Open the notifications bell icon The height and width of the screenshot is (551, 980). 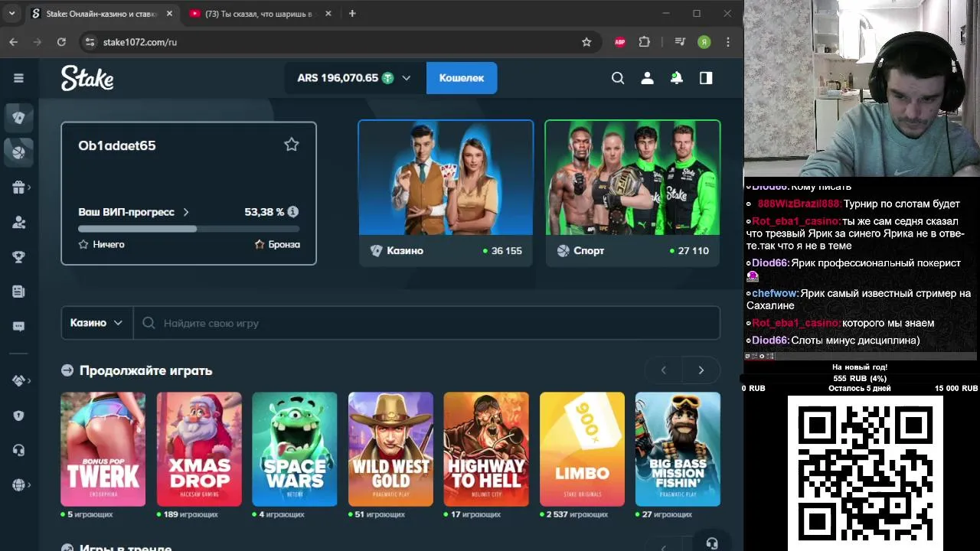pos(677,78)
